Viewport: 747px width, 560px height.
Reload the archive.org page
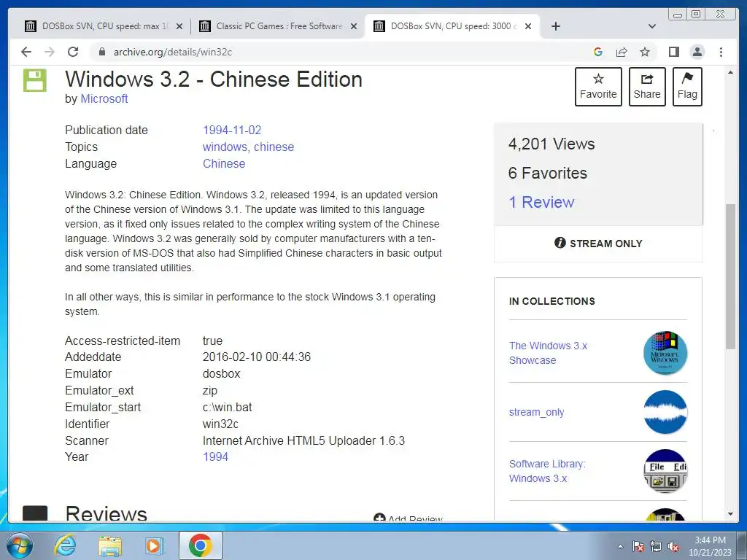coord(73,52)
